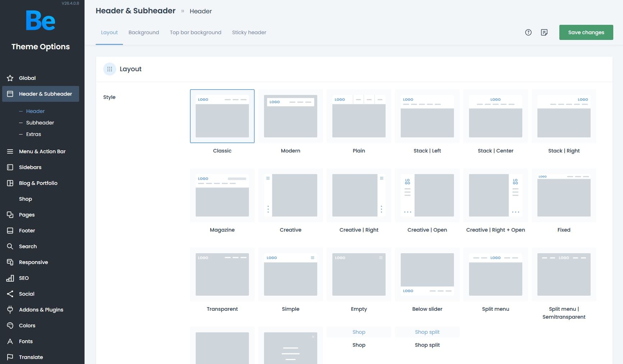Choose the Fixed header style
623x364 pixels.
pyautogui.click(x=564, y=195)
